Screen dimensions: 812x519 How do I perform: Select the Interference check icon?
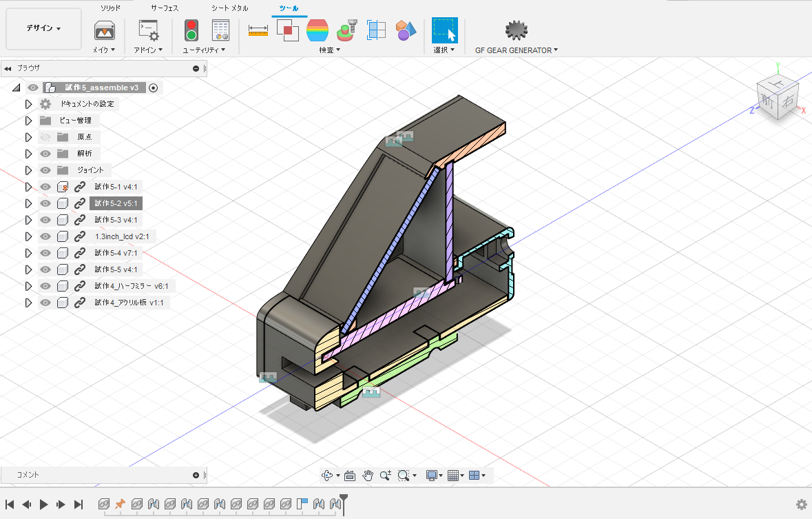pos(287,30)
